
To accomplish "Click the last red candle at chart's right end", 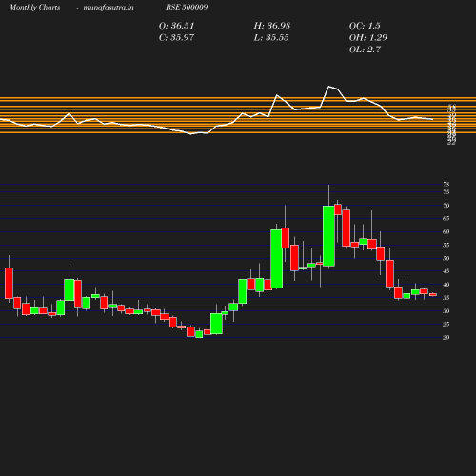I will [433, 295].
